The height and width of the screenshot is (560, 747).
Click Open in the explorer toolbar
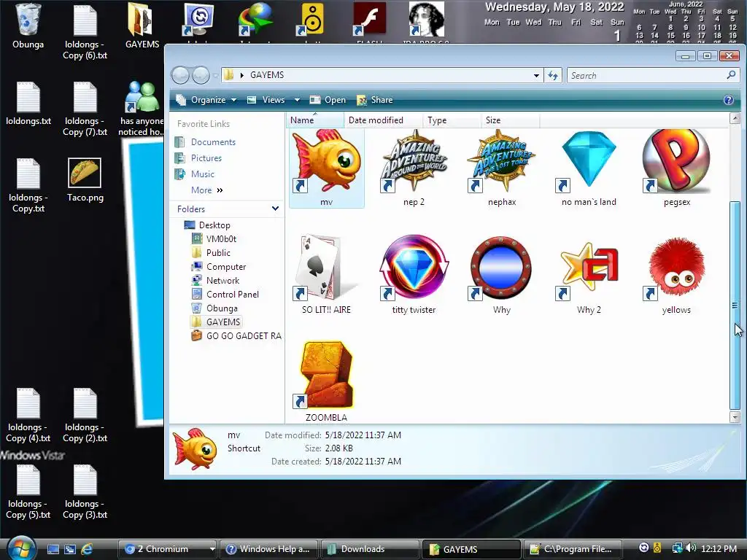coord(328,100)
